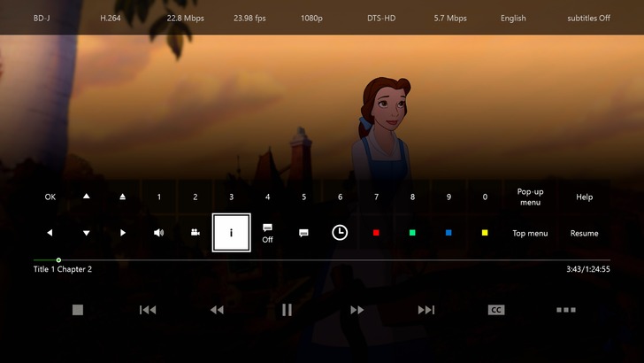Image resolution: width=644 pixels, height=363 pixels.
Task: Click the 23.98 fps frame rate
Action: pos(249,18)
